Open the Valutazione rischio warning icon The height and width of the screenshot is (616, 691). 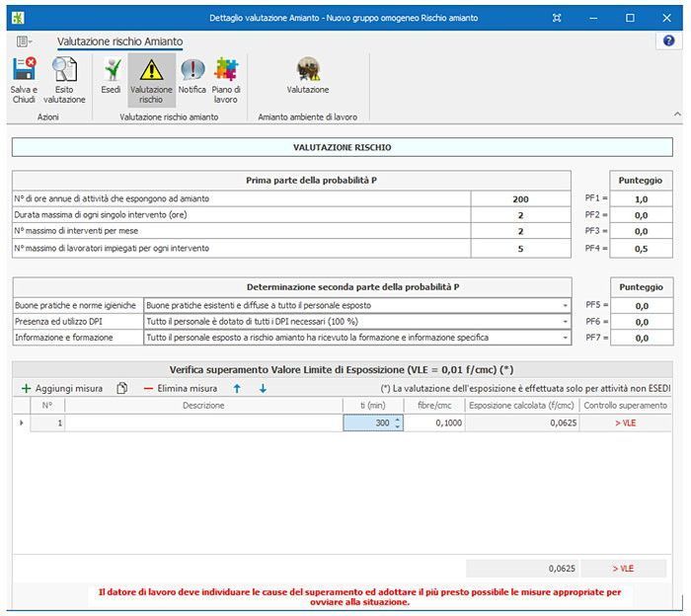[151, 72]
